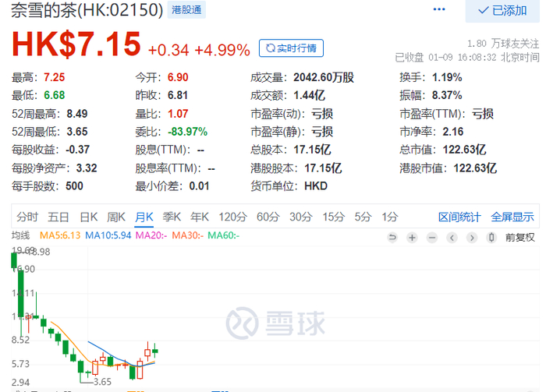Image resolution: width=546 pixels, height=392 pixels.
Task: Switch to the 分时 chart tab
Action: tap(27, 217)
